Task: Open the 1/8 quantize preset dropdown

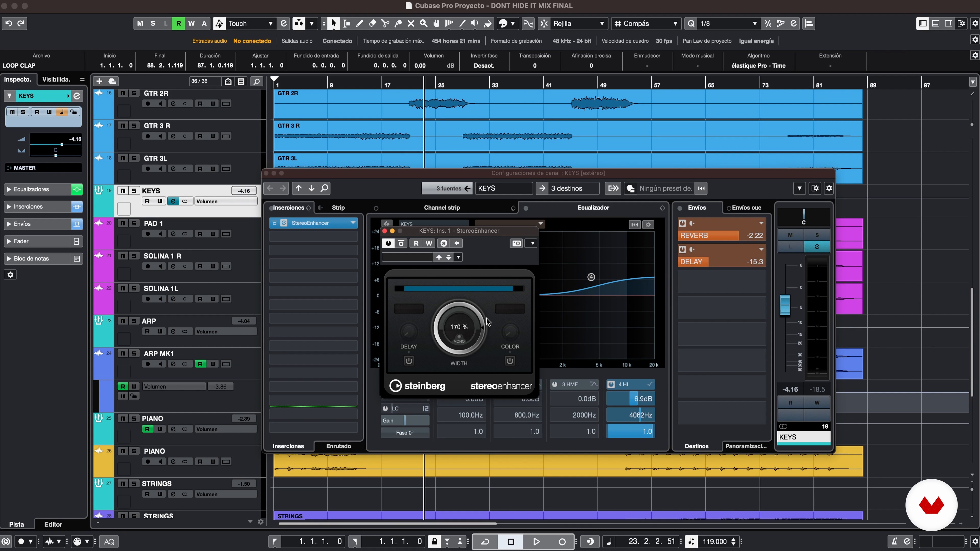Action: tap(755, 23)
